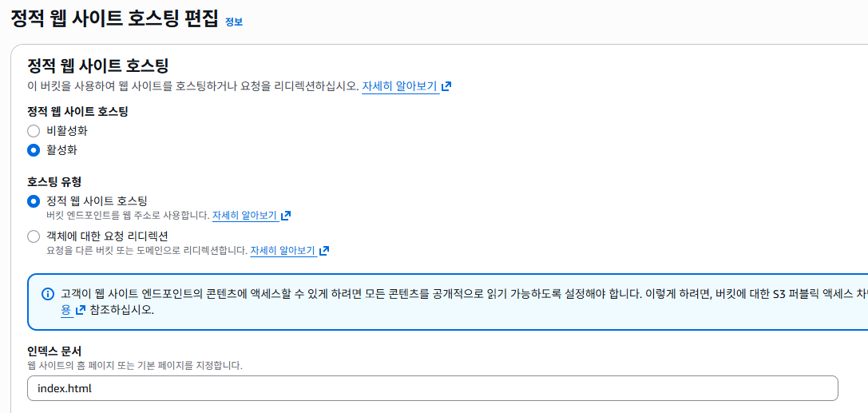Viewport: 868px width, 413px height.
Task: Choose 객체에 대한 요청 리디렉션 radio option
Action: click(x=34, y=236)
